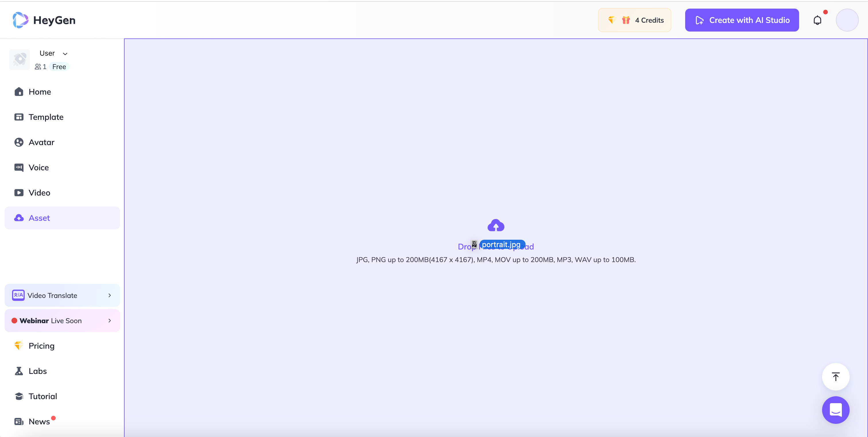
Task: Click the portrait.jpg file label
Action: pyautogui.click(x=501, y=244)
